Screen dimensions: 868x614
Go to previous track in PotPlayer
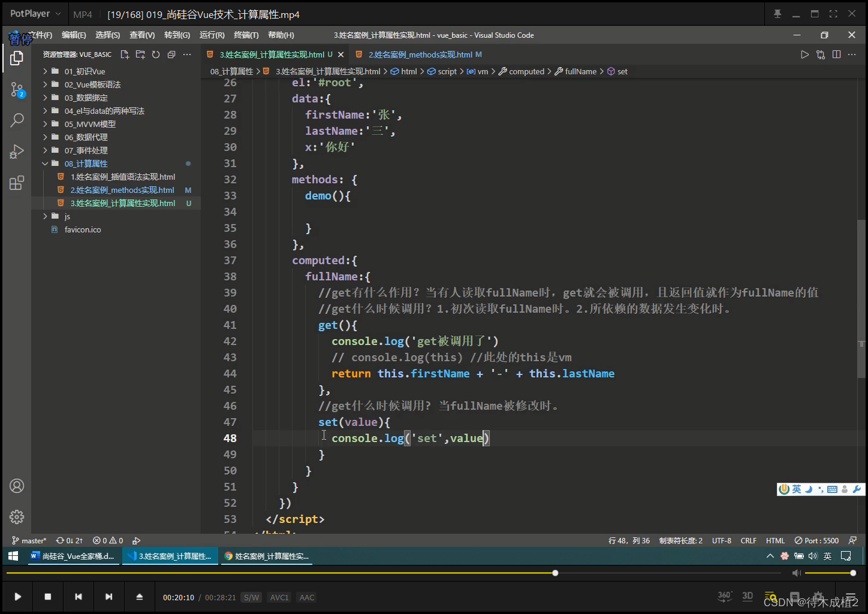point(78,597)
